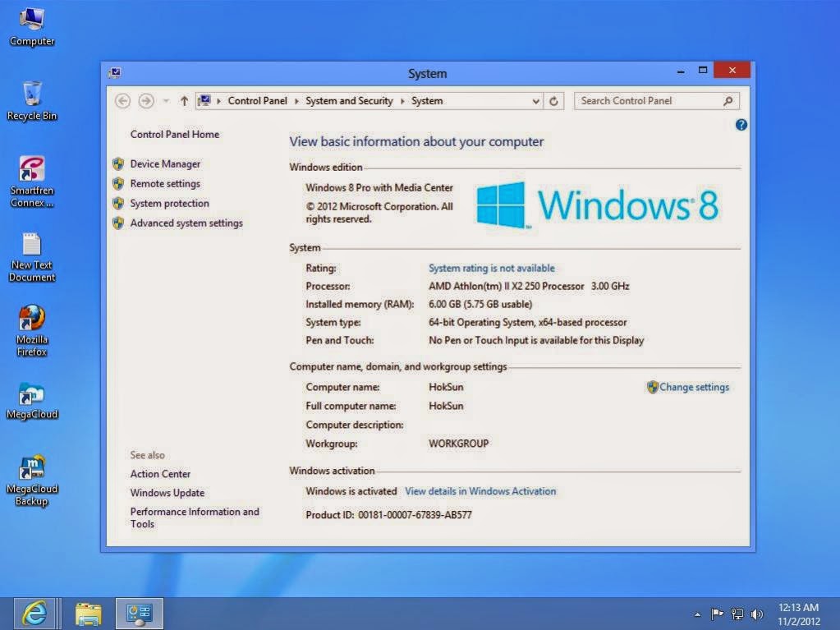
Task: Click the search magnifier icon
Action: [x=728, y=101]
